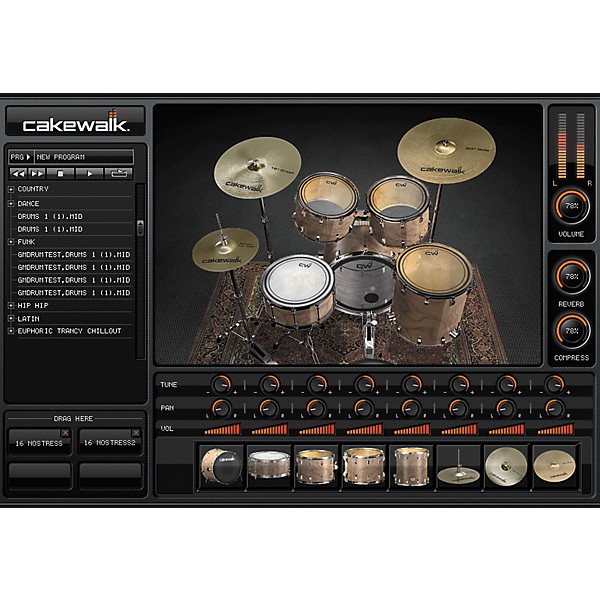Click the ride cymbal Tune knob
This screenshot has width=600, height=600.
(554, 385)
